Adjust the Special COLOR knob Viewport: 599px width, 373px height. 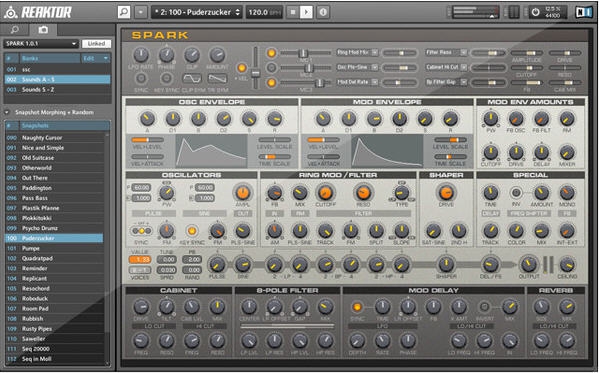(516, 230)
